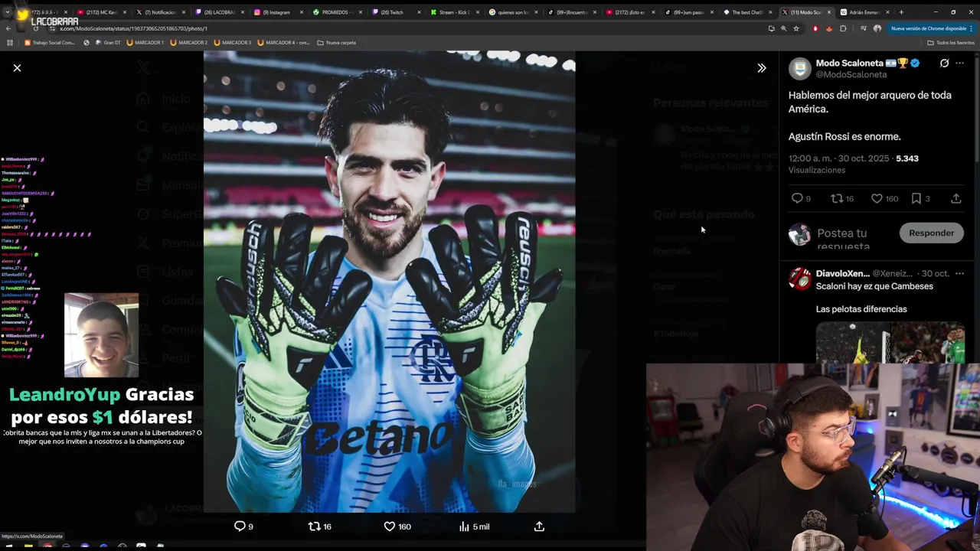
Task: Share using icon below the photo
Action: coord(539,527)
